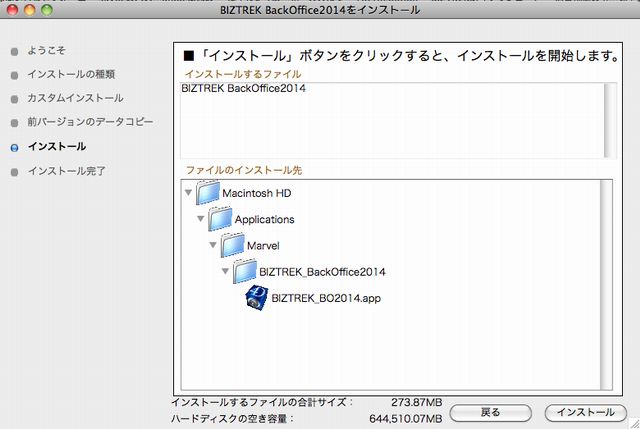The image size is (640, 429).
Task: Select BIZTREK BackOffice2014 in install files list
Action: click(244, 89)
